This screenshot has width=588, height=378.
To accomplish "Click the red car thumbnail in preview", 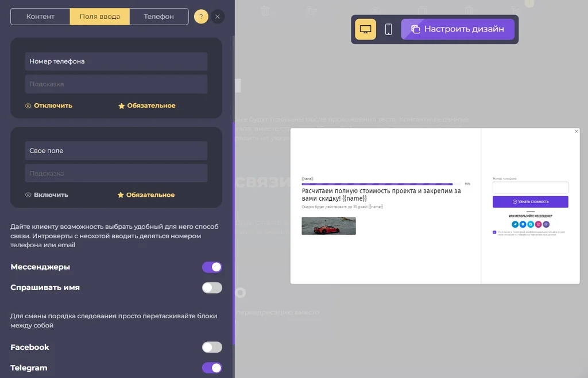I will point(328,226).
